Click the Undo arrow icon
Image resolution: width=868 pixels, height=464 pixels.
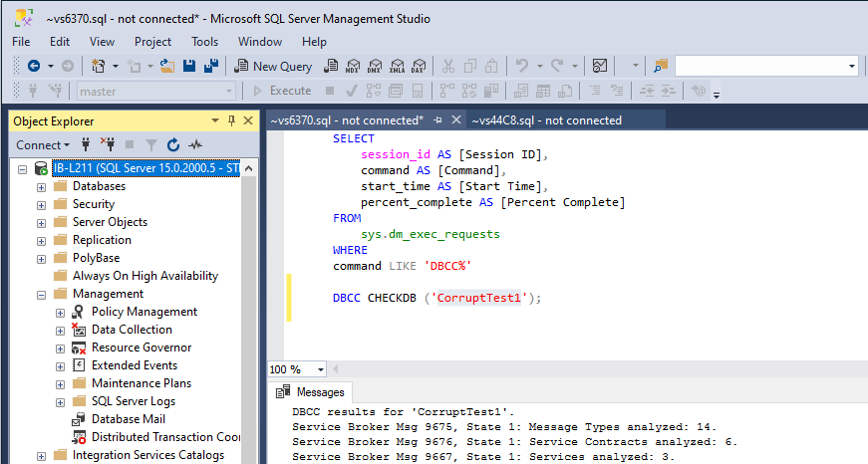(x=521, y=67)
